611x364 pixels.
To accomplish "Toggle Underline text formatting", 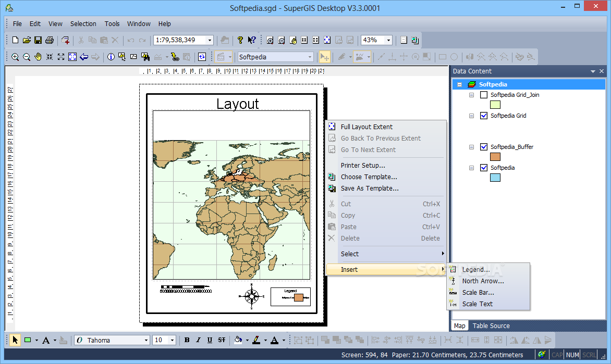I will [x=210, y=340].
